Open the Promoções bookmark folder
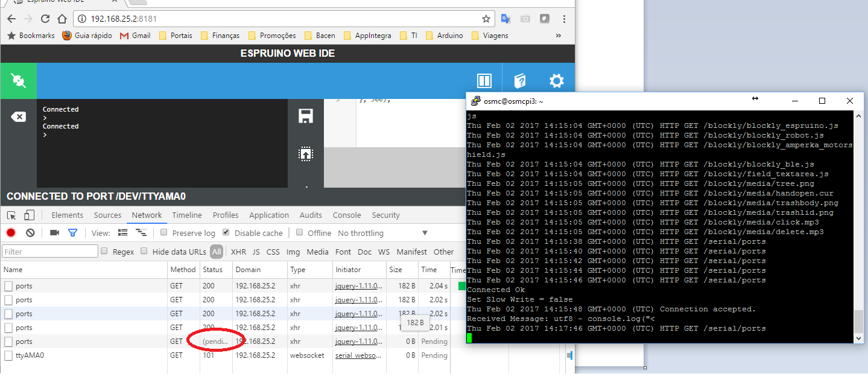The width and height of the screenshot is (868, 391). (272, 36)
